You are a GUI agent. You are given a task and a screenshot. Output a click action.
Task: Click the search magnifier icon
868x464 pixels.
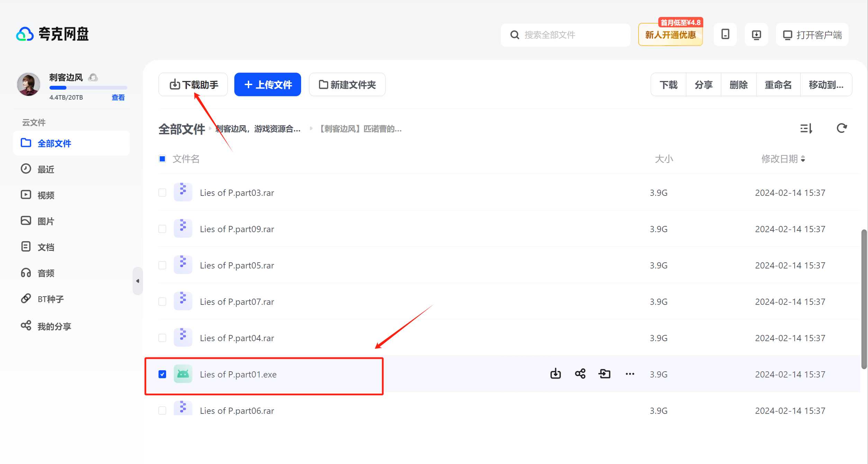(x=515, y=35)
